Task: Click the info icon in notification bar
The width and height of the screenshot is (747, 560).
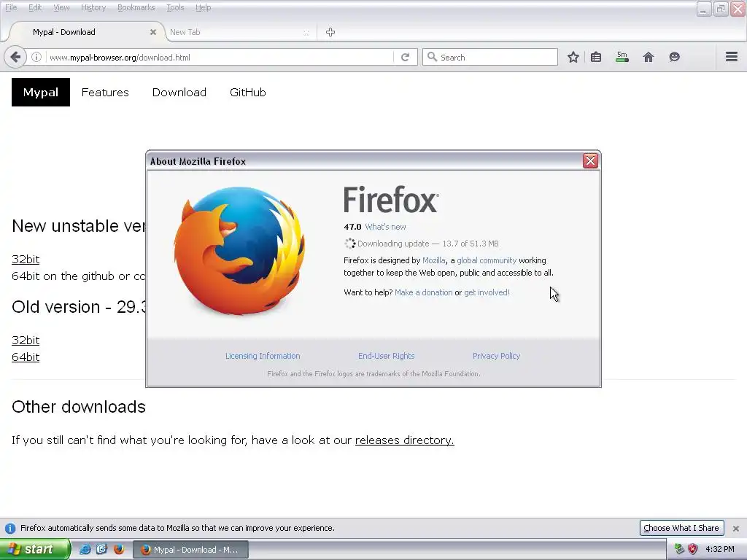Action: tap(10, 528)
